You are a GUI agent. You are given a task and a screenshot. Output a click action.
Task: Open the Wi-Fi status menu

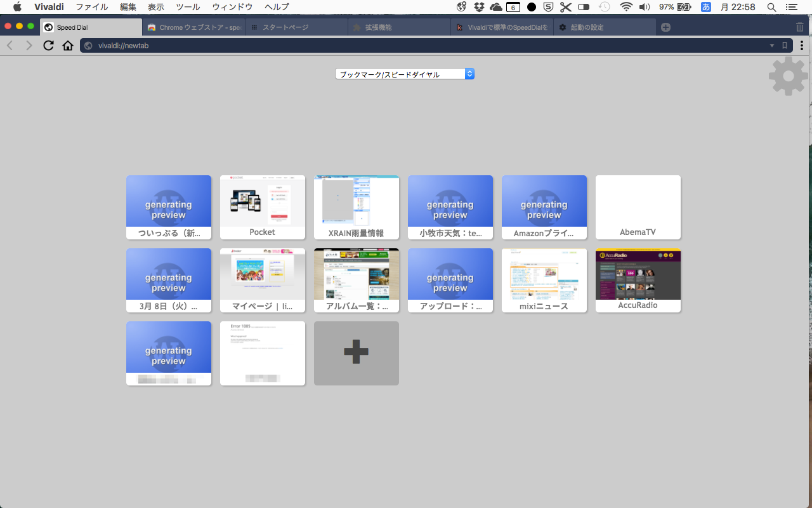tap(627, 7)
